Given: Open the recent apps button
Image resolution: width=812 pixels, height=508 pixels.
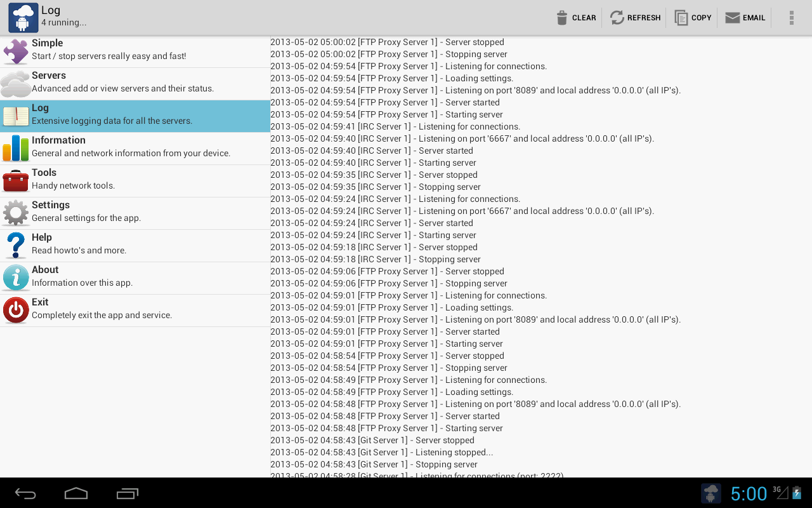Looking at the screenshot, I should point(128,493).
